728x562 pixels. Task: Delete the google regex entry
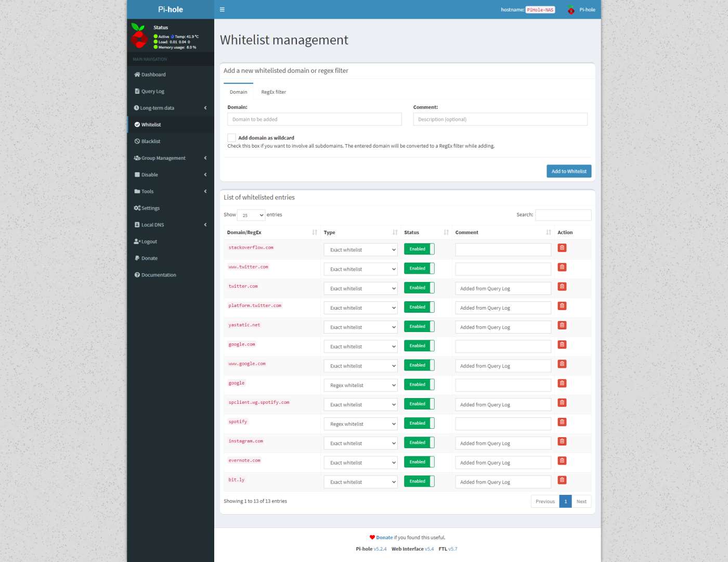point(562,383)
